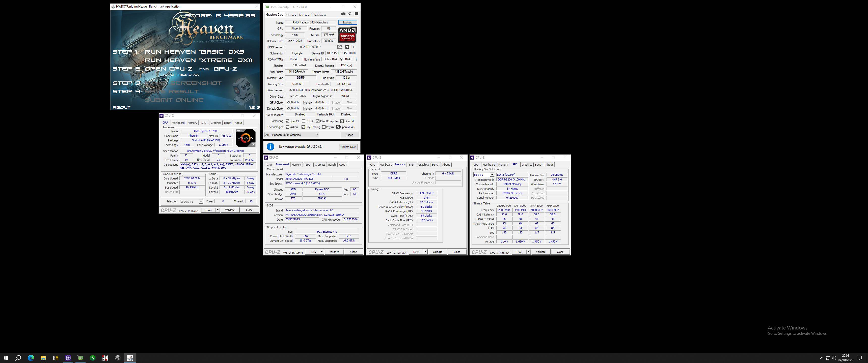
Task: Open the Socket #1 selection dropdown in CPU-Z
Action: (191, 201)
